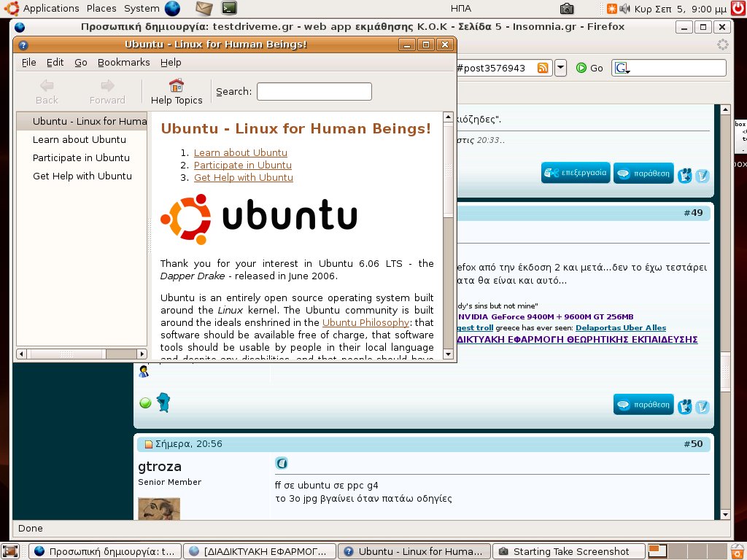
Task: Open ΔΙΚΤΥΑΚΗ ΕΦΑΡΜΟΓΗ ΘΕΩΡΗΤΙΚΗΣ ΕΚΠΑΙΔΕΥΣΗΣ link
Action: pos(578,340)
